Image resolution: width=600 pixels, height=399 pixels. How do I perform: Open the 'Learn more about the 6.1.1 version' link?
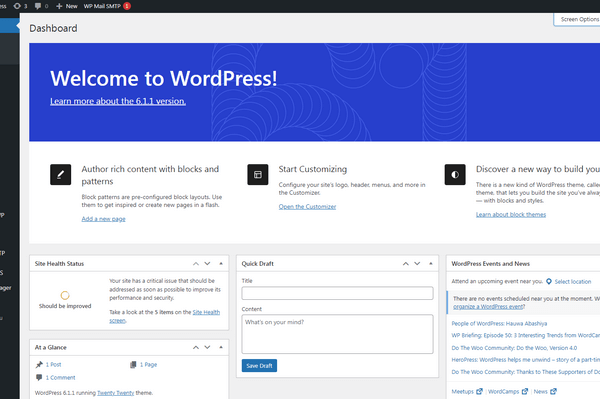[118, 101]
